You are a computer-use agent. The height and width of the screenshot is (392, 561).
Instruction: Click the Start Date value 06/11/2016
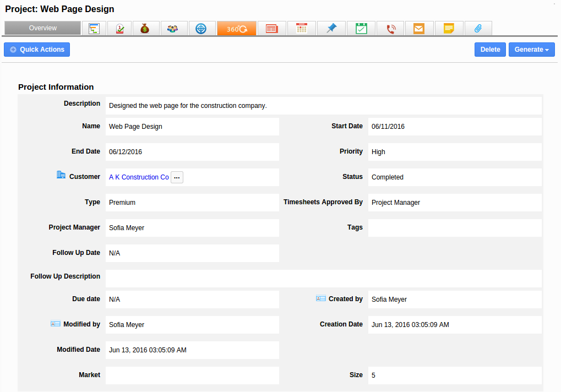(388, 127)
